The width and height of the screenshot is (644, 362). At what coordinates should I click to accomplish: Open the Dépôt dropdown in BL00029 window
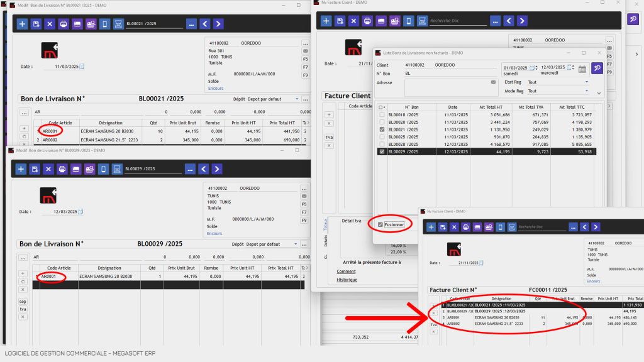click(296, 244)
